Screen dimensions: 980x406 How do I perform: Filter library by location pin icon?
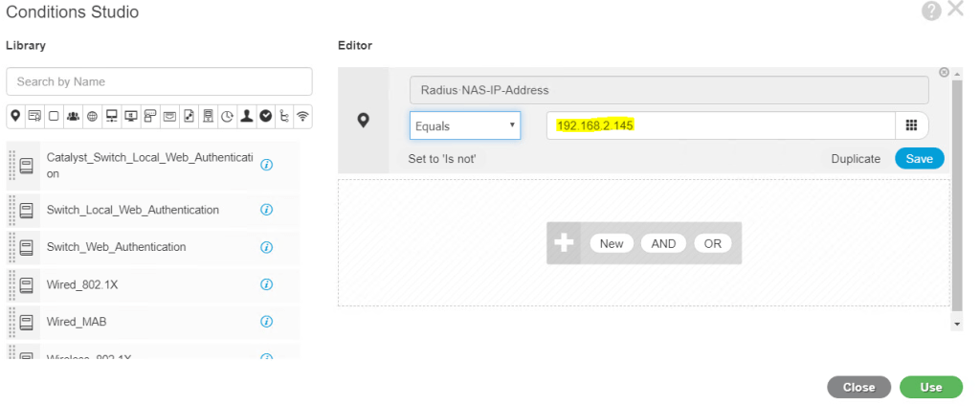(15, 116)
